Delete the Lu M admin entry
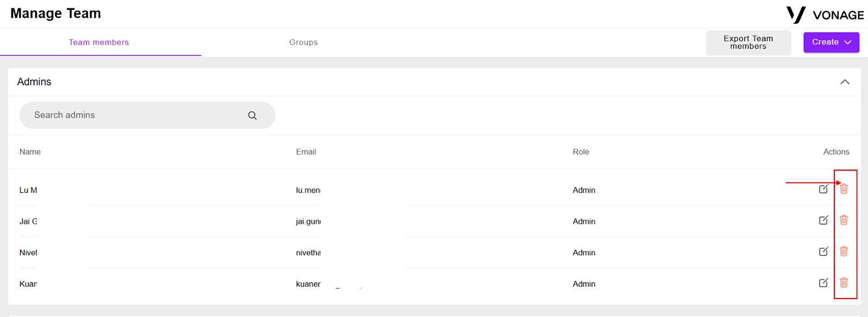This screenshot has height=317, width=868. click(x=844, y=189)
